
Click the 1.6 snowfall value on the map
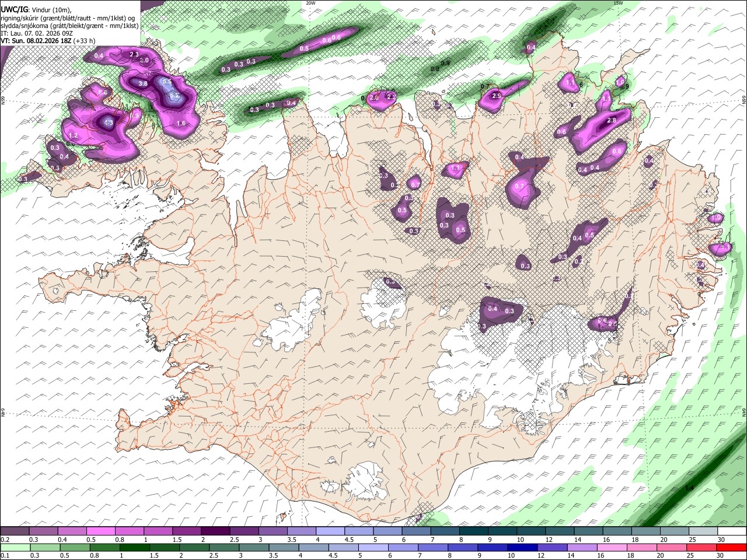[x=181, y=123]
